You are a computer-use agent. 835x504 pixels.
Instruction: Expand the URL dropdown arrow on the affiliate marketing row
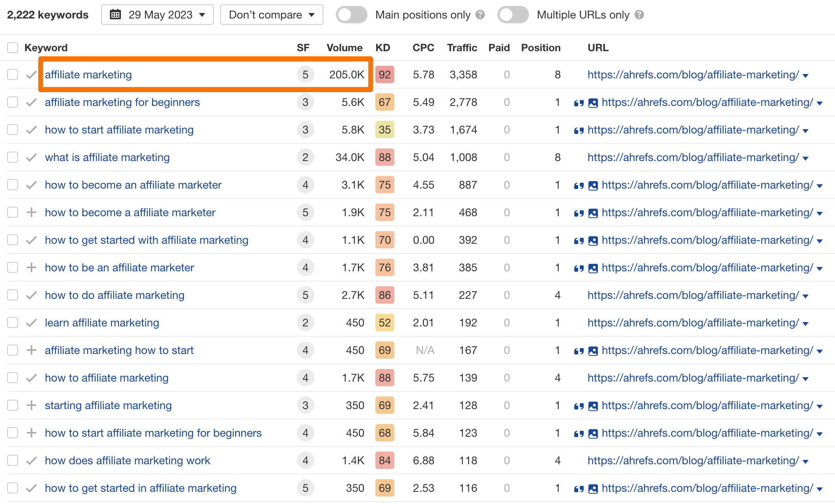806,75
